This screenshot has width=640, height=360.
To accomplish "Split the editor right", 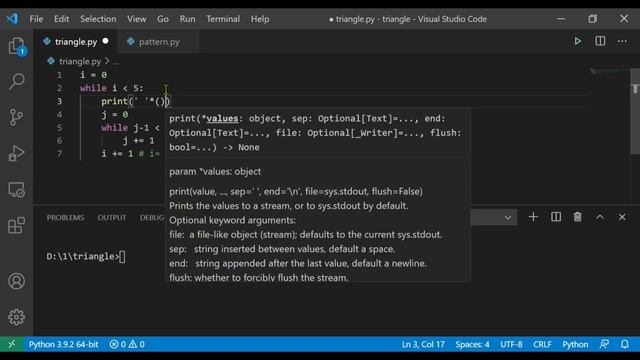I will [600, 41].
